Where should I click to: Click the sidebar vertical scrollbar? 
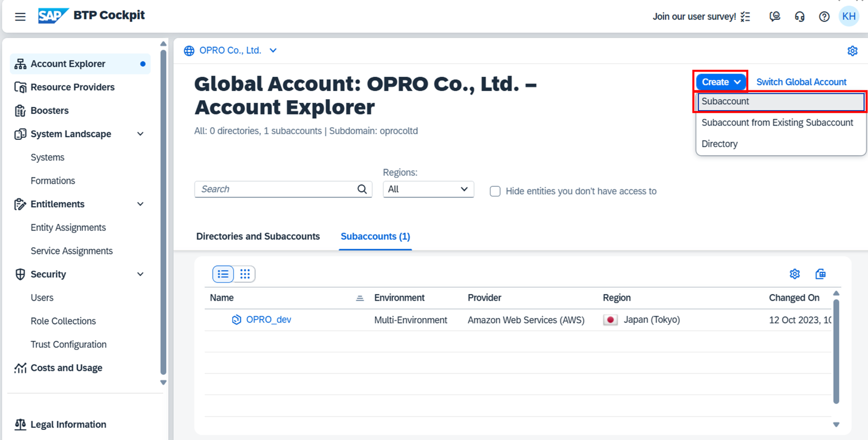[163, 211]
